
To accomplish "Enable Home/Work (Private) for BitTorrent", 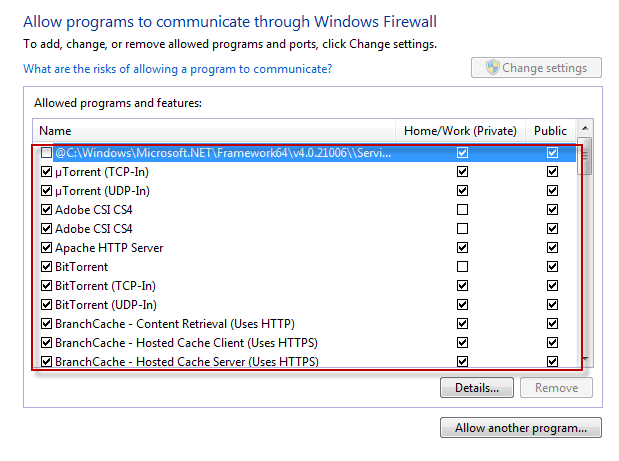I will coord(462,267).
